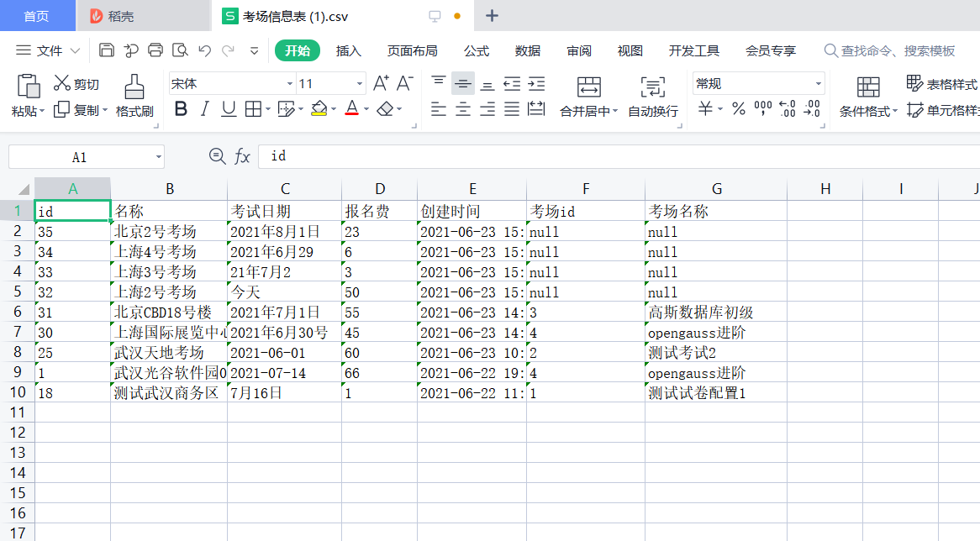
Task: Click the font color red A swatch
Action: click(x=352, y=108)
